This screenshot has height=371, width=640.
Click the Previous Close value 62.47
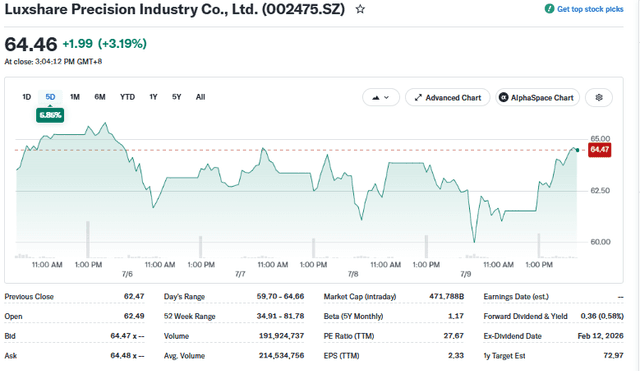tap(134, 296)
